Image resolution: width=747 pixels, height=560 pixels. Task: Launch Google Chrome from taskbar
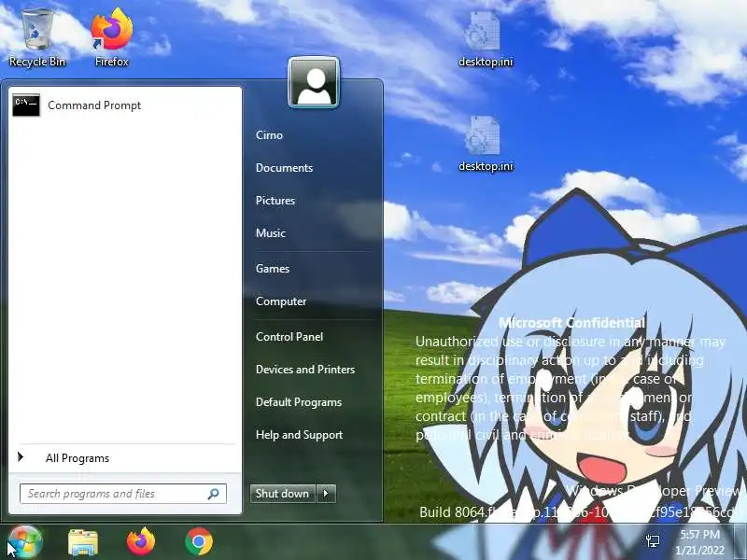point(199,542)
